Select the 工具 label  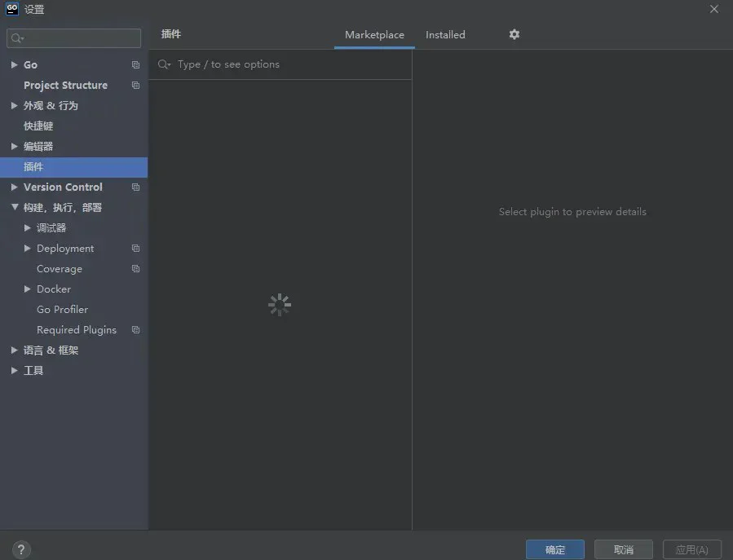click(x=33, y=371)
